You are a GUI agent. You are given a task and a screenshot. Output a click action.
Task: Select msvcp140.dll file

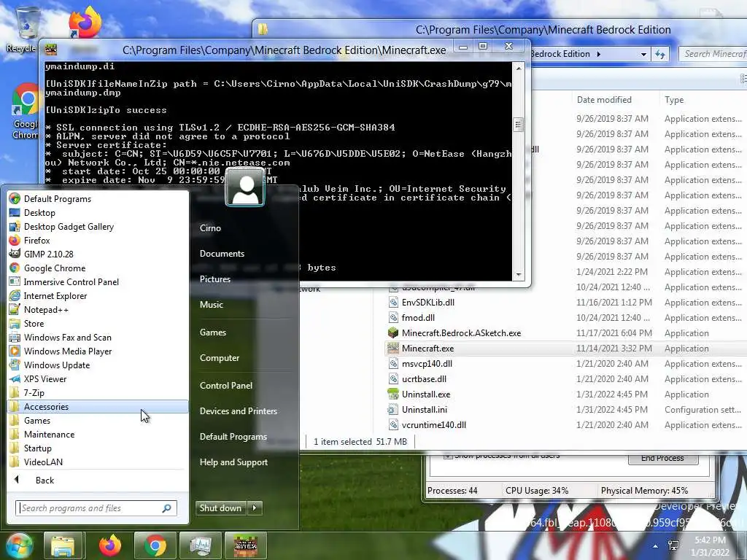[427, 364]
